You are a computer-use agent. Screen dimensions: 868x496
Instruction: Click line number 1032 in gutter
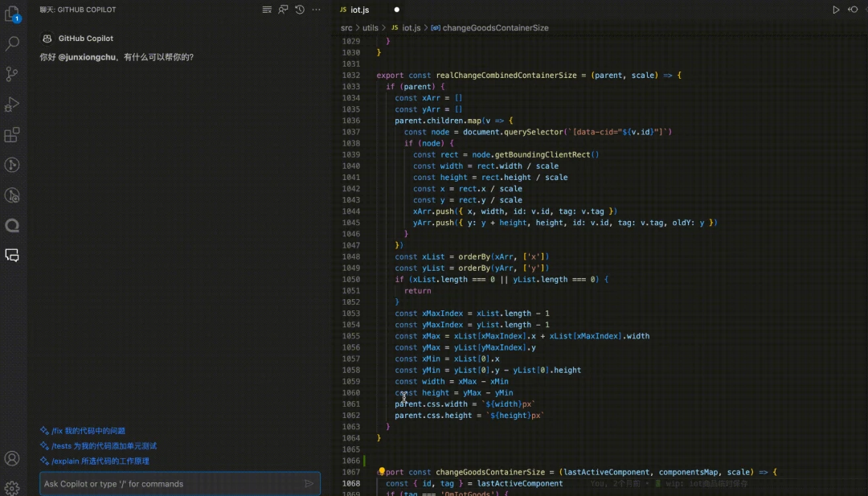(351, 76)
